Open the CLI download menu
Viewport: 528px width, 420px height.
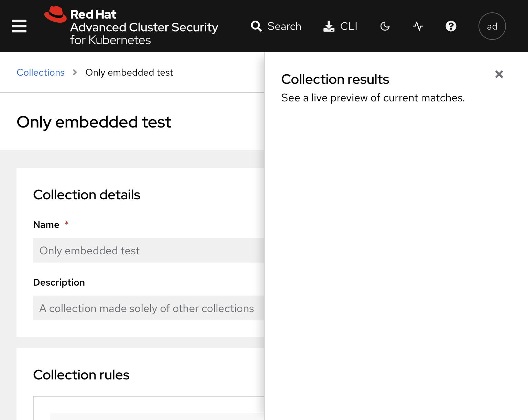point(340,26)
